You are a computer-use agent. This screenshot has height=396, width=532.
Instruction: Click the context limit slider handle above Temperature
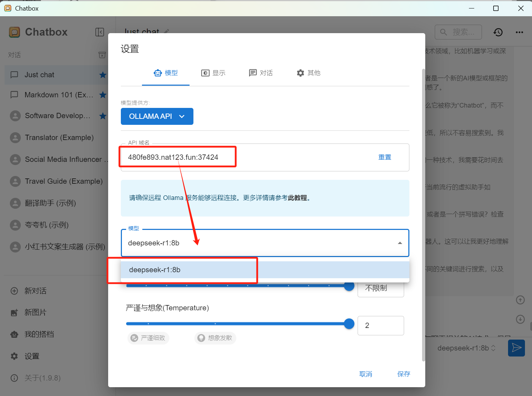(349, 286)
